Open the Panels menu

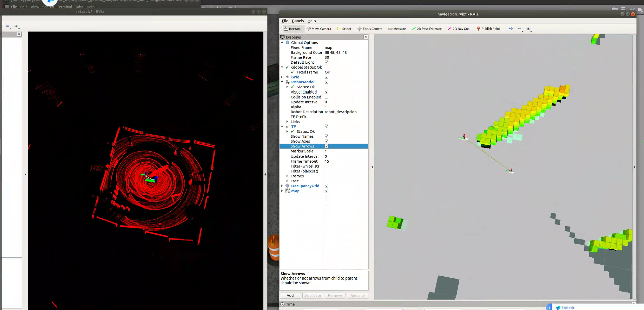(x=298, y=21)
